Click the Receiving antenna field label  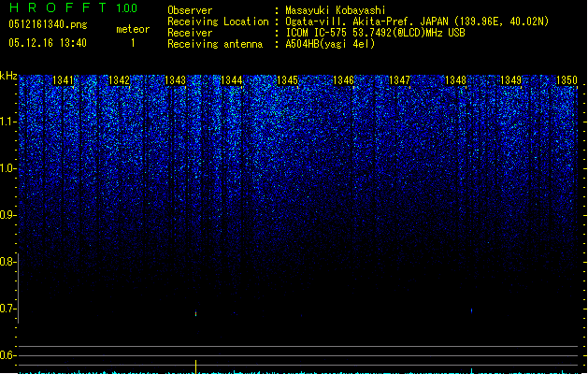point(215,44)
